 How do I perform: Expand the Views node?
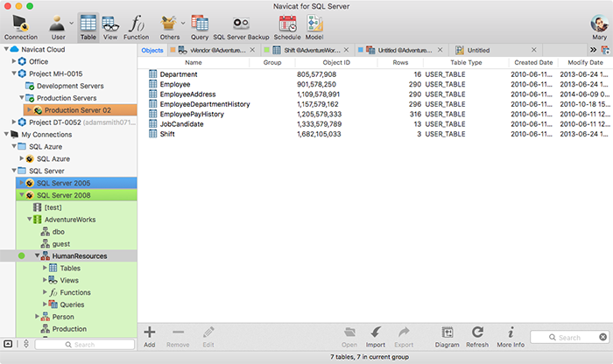45,280
